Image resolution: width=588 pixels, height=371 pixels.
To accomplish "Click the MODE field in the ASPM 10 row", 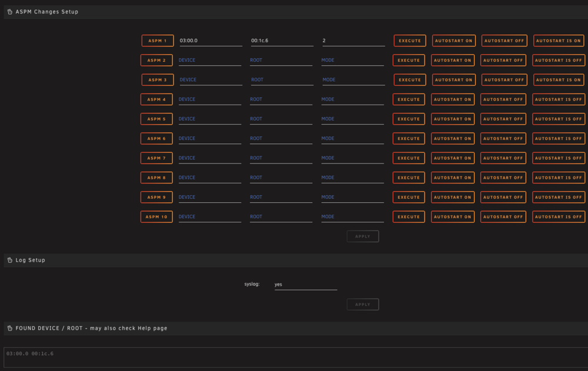I will pyautogui.click(x=352, y=216).
